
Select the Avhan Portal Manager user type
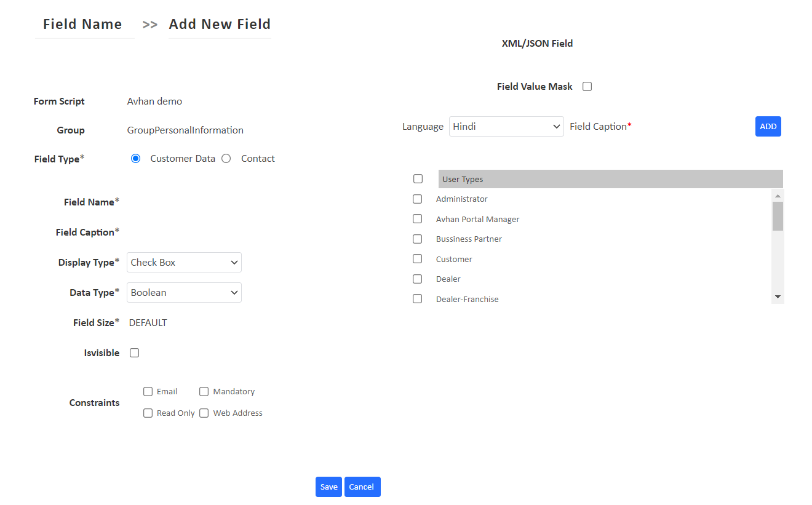pos(417,218)
